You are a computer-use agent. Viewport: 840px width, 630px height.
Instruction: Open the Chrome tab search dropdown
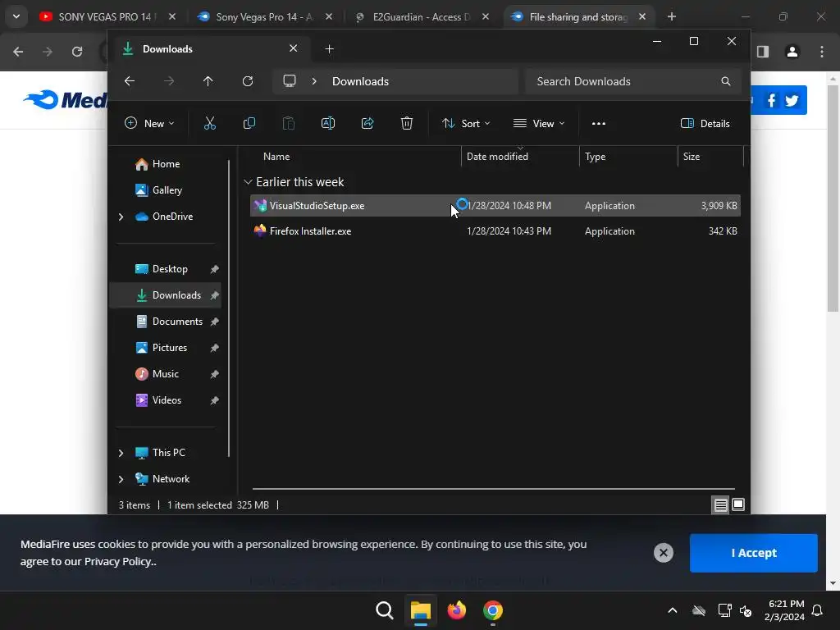coord(16,16)
